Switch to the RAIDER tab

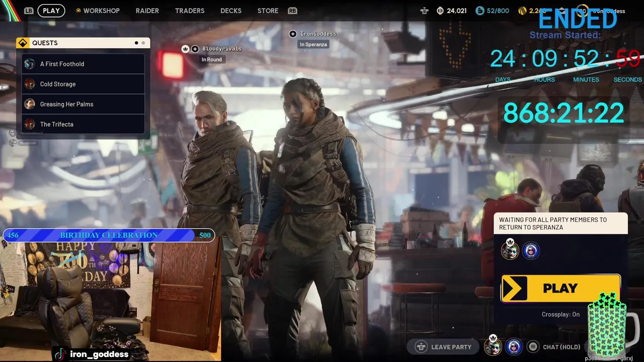[x=147, y=11]
